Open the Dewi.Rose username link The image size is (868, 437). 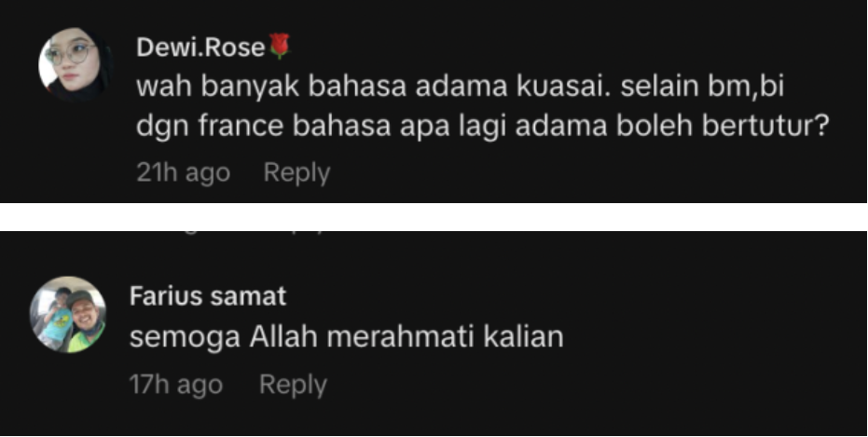coord(201,48)
